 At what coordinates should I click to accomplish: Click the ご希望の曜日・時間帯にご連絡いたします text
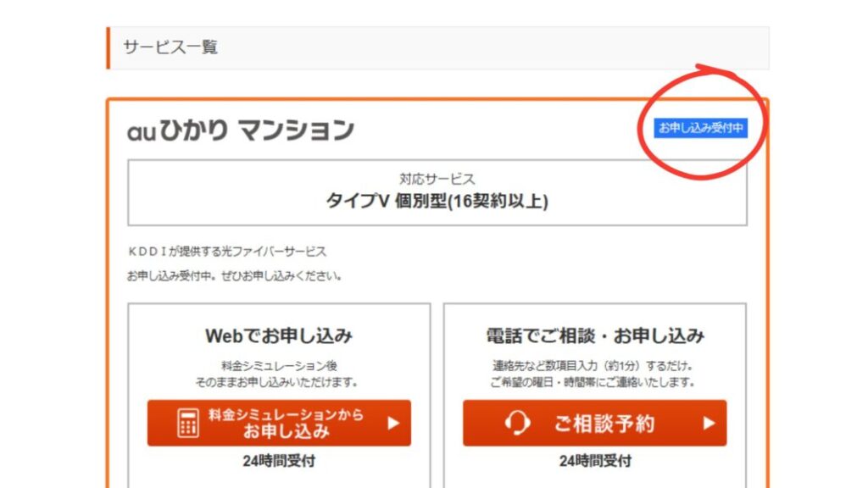593,382
